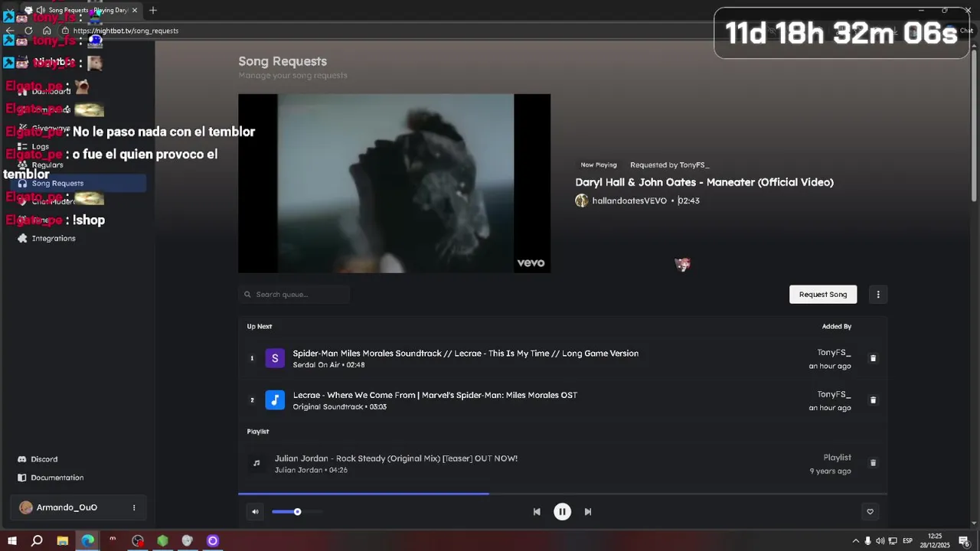Screen dimensions: 980x551
Task: Click the Song Requests headphones icon
Action: click(22, 183)
